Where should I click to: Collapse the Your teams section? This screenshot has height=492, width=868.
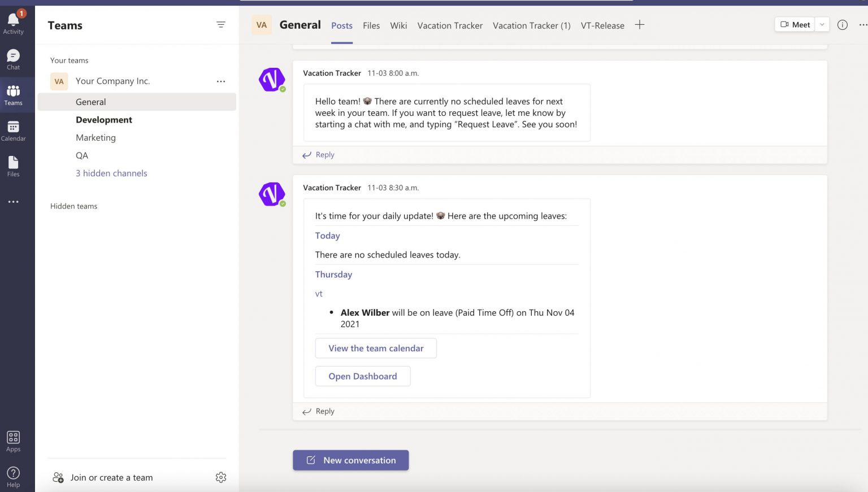coord(70,60)
